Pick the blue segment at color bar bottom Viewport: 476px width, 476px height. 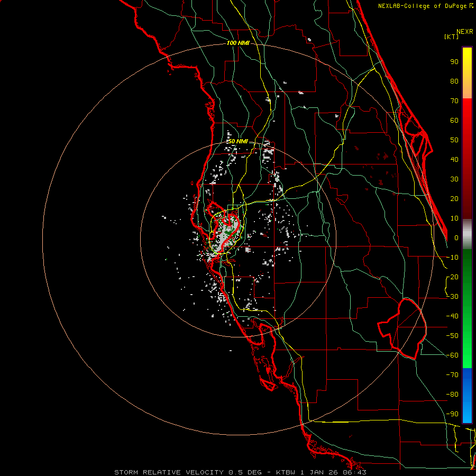467,396
